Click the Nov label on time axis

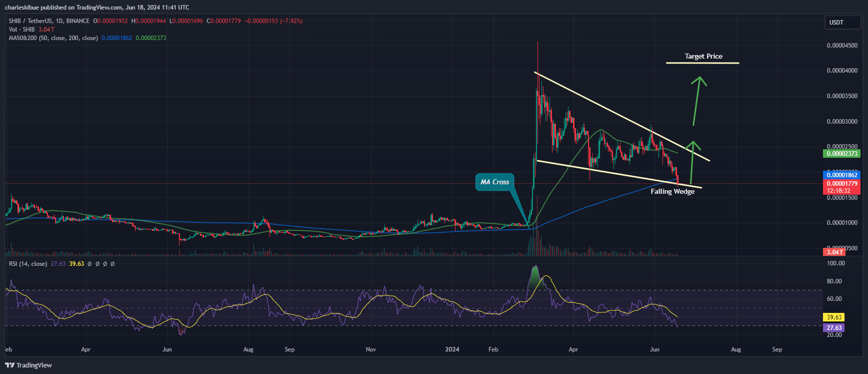coord(371,349)
